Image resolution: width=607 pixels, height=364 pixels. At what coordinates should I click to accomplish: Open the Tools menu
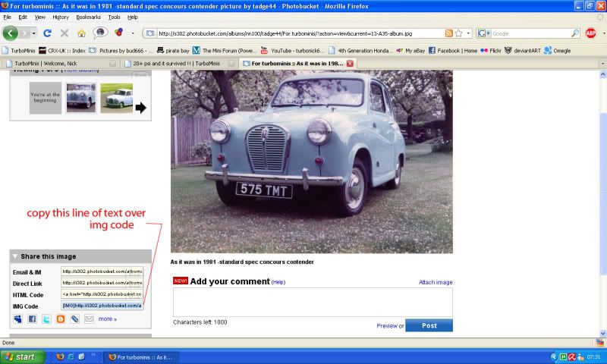[114, 17]
